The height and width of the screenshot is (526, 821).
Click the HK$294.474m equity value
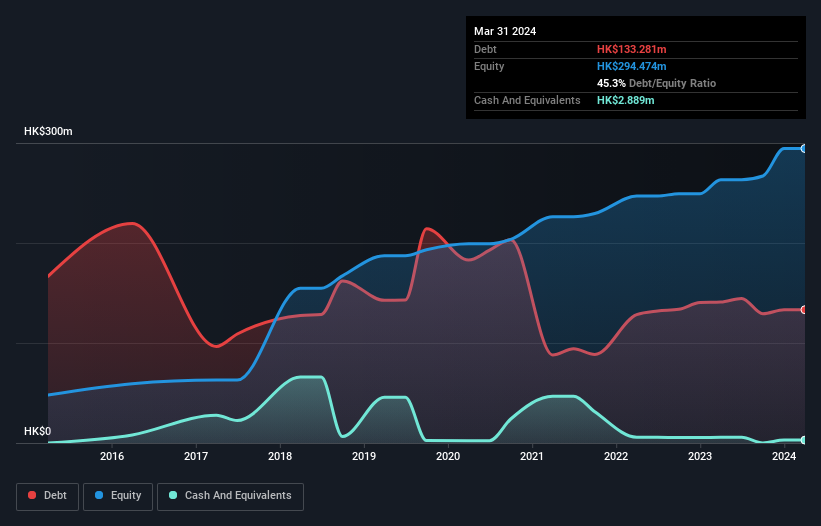[631, 66]
